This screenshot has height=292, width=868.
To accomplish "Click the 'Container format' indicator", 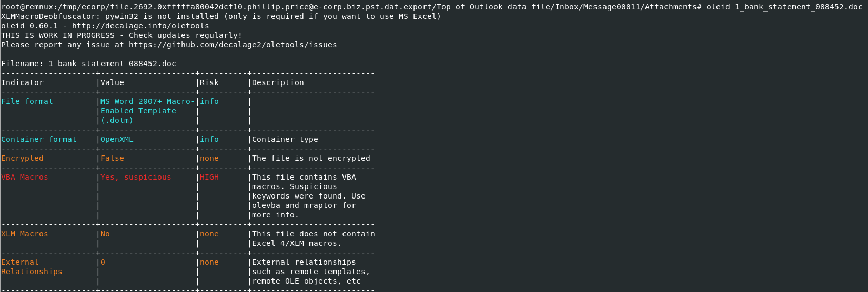I will (39, 139).
